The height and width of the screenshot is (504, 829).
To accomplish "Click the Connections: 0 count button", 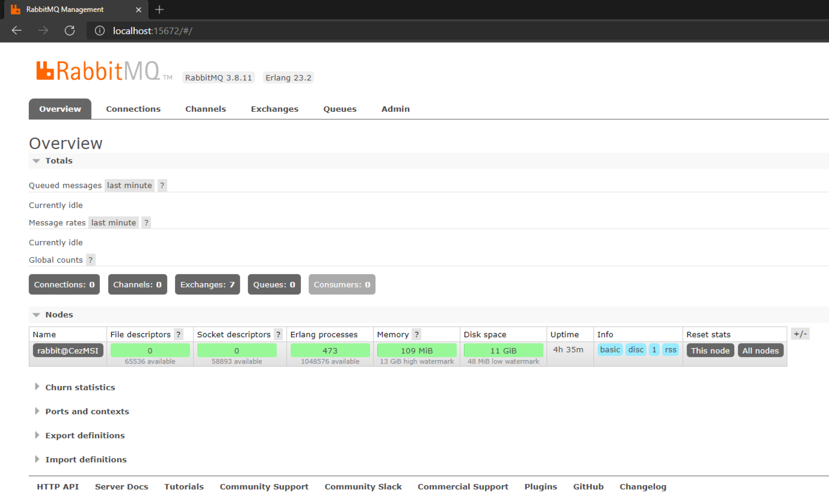I will (64, 285).
